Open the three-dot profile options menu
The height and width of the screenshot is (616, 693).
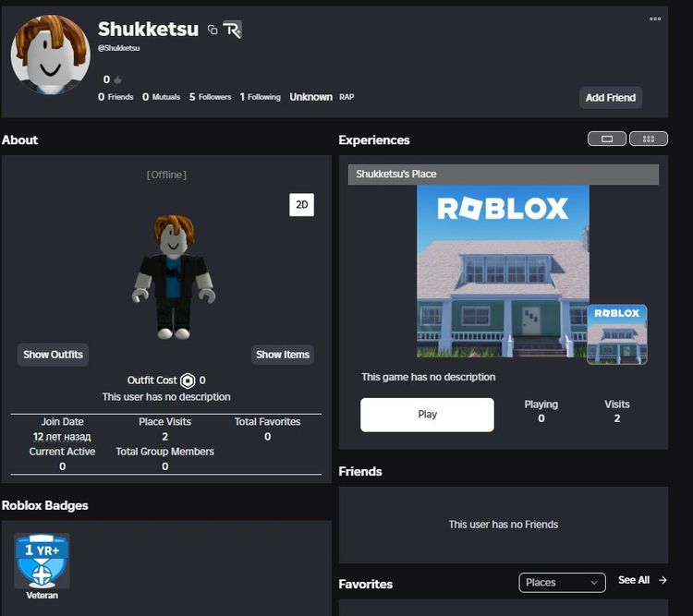click(655, 18)
